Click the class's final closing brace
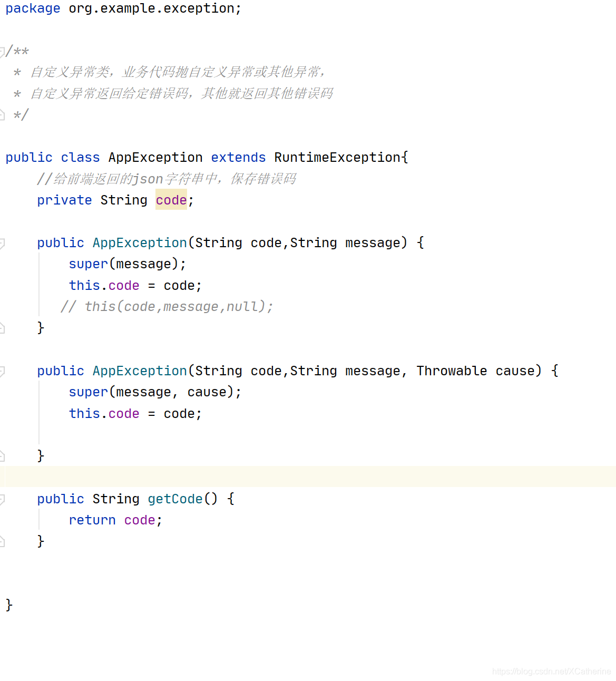The image size is (616, 681). point(9,605)
